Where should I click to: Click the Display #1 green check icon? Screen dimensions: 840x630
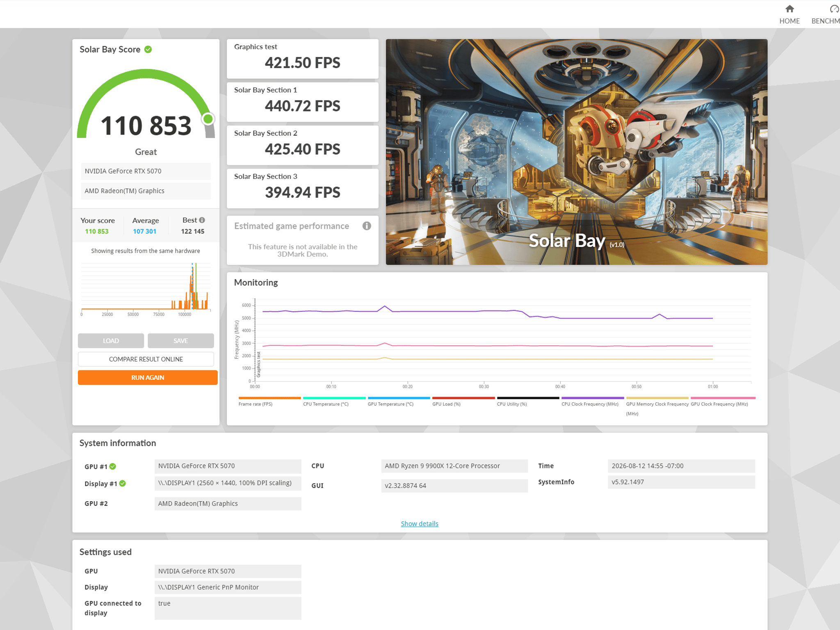pyautogui.click(x=122, y=484)
